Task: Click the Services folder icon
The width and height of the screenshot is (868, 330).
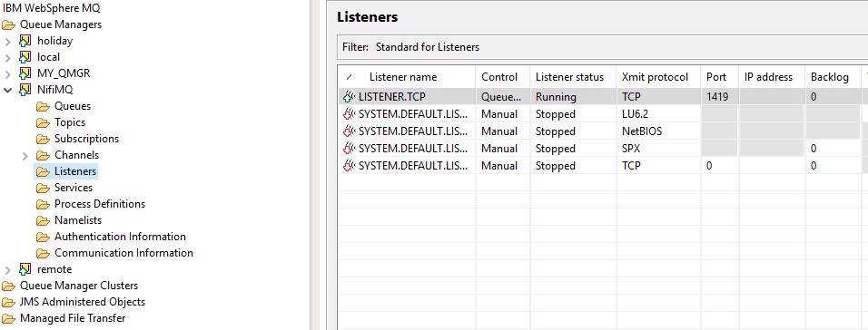Action: click(x=43, y=188)
